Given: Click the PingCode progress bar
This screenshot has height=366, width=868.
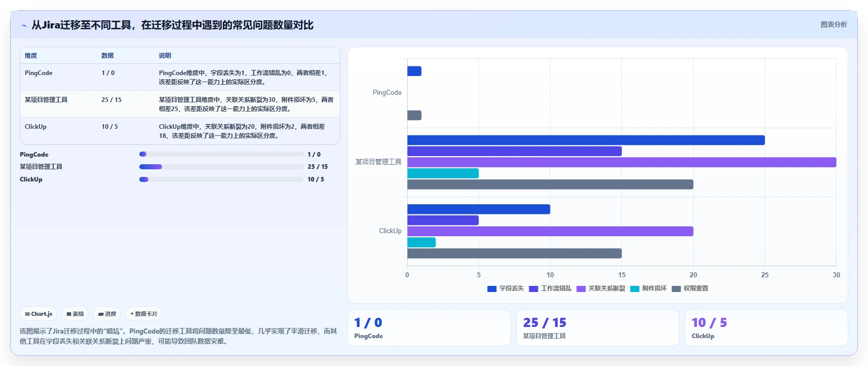Looking at the screenshot, I should [x=221, y=154].
